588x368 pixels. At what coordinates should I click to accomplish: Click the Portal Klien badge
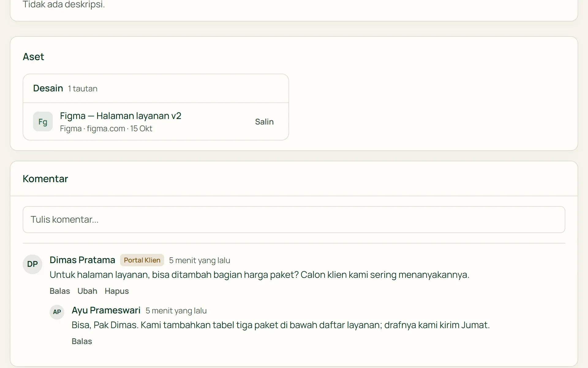click(142, 260)
